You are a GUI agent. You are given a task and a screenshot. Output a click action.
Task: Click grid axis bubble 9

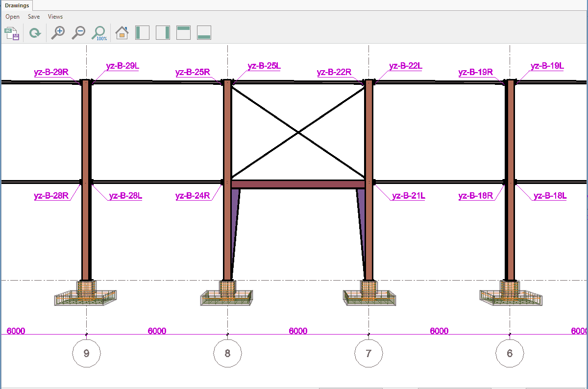(86, 353)
